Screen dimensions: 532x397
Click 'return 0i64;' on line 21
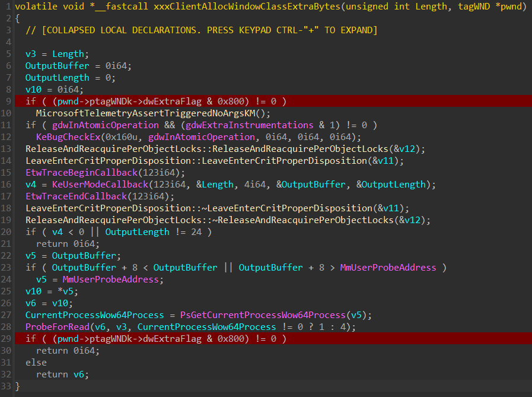(x=68, y=244)
